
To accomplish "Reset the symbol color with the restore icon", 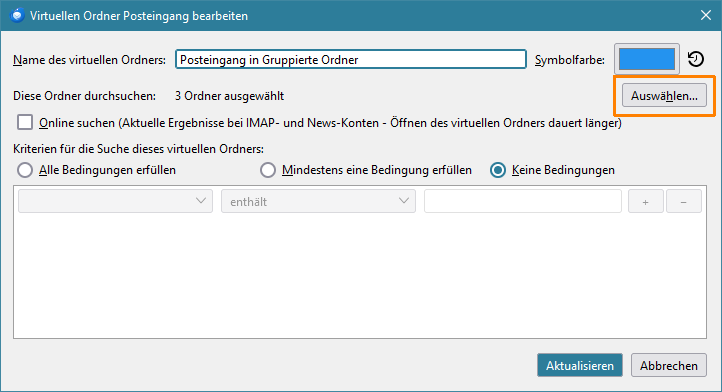I will (x=695, y=59).
